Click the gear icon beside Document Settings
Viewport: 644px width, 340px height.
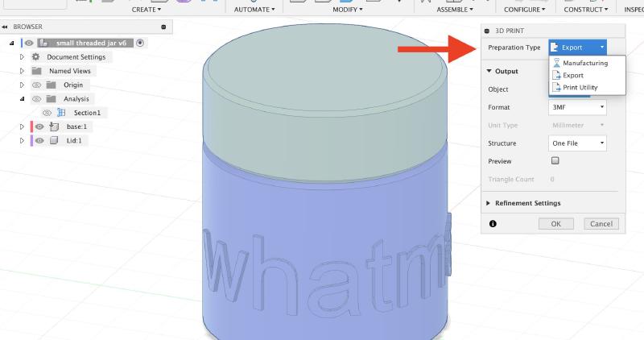[x=36, y=56]
